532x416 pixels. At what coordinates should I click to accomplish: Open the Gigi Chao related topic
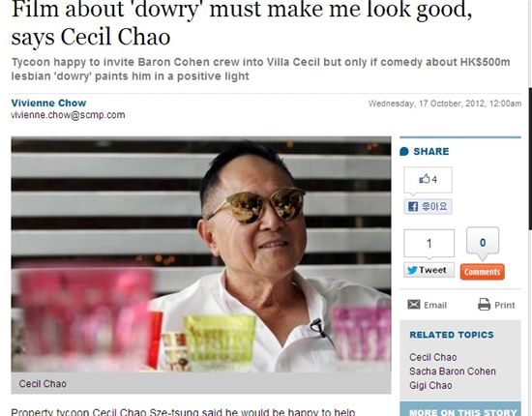tap(430, 385)
